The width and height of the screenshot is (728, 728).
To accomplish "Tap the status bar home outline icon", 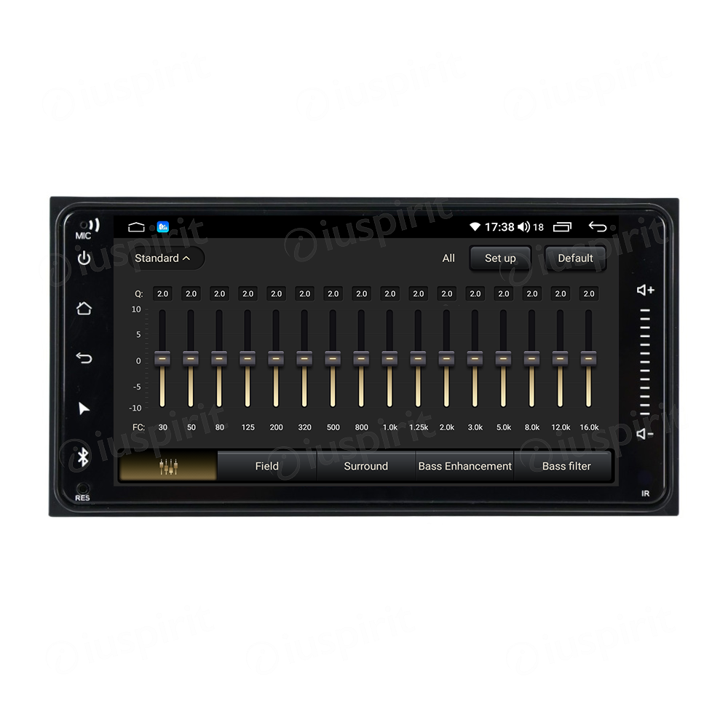I will pos(136,227).
